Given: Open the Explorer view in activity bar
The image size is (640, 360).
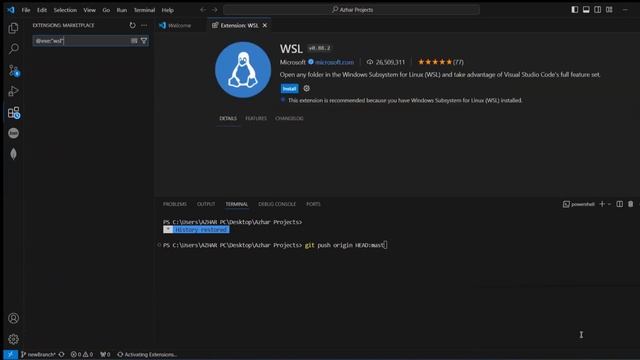Looking at the screenshot, I should pos(13,28).
